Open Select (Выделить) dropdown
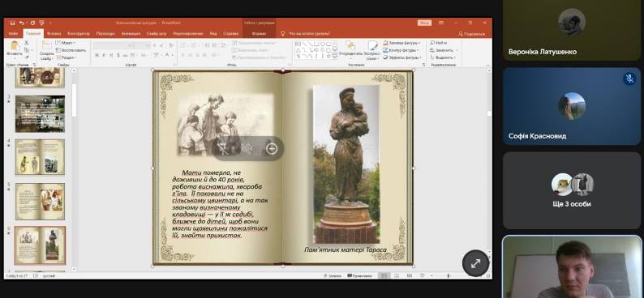The height and width of the screenshot is (298, 644). pos(443,57)
